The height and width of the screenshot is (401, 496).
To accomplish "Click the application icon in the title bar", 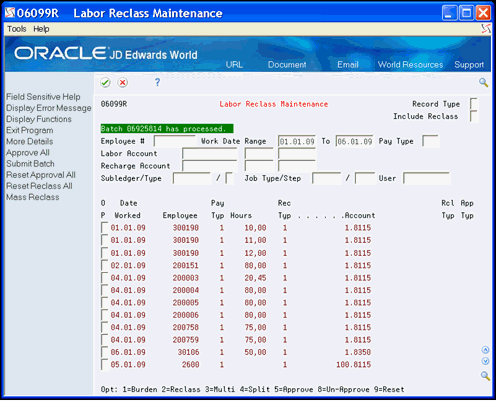I will pos(10,13).
